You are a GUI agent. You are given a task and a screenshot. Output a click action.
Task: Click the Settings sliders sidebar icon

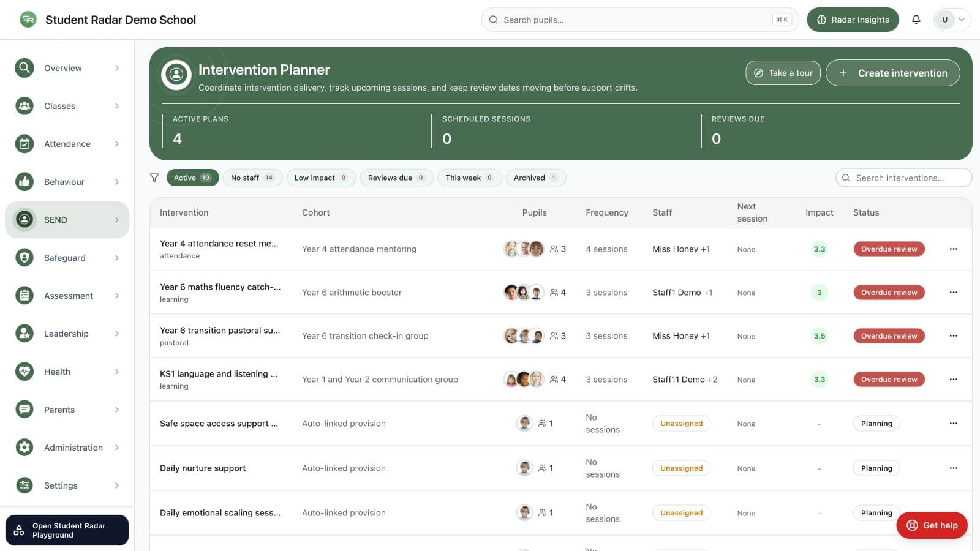tap(24, 485)
